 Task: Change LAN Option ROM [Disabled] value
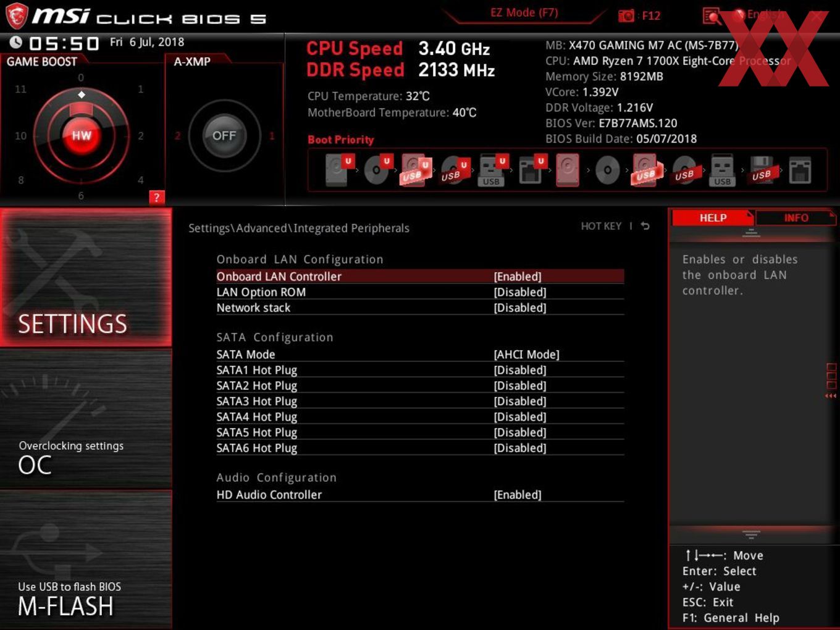520,292
